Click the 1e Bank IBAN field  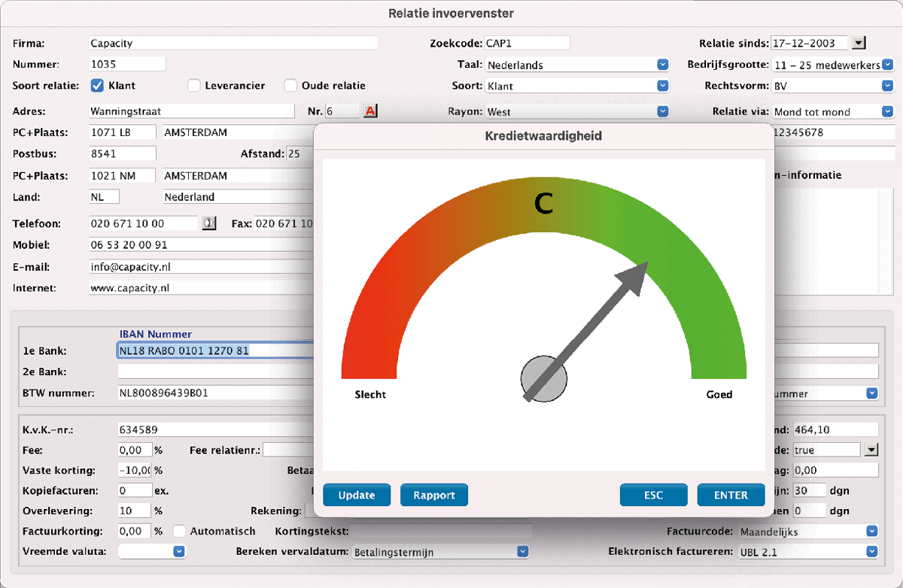pyautogui.click(x=214, y=350)
